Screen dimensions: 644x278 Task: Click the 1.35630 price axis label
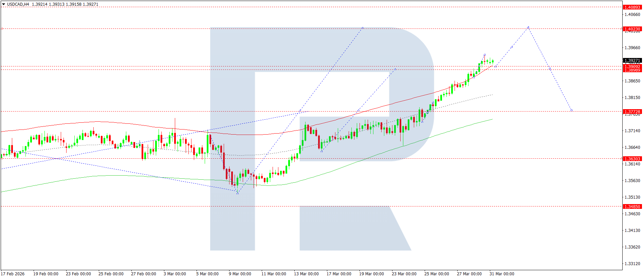point(632,180)
